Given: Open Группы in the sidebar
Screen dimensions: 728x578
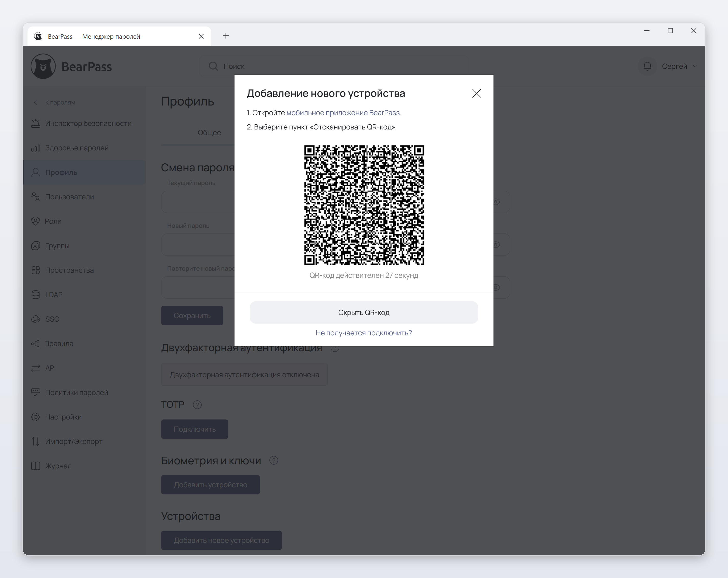Looking at the screenshot, I should (x=84, y=245).
